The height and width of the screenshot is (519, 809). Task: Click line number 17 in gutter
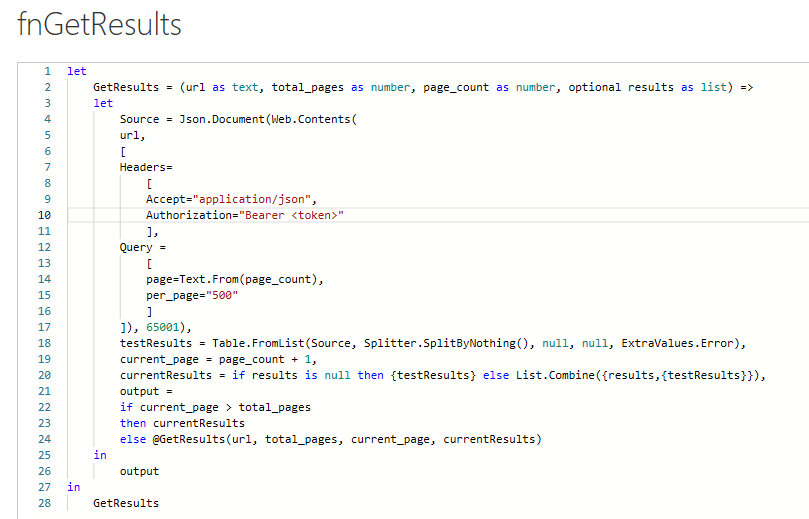[x=44, y=327]
